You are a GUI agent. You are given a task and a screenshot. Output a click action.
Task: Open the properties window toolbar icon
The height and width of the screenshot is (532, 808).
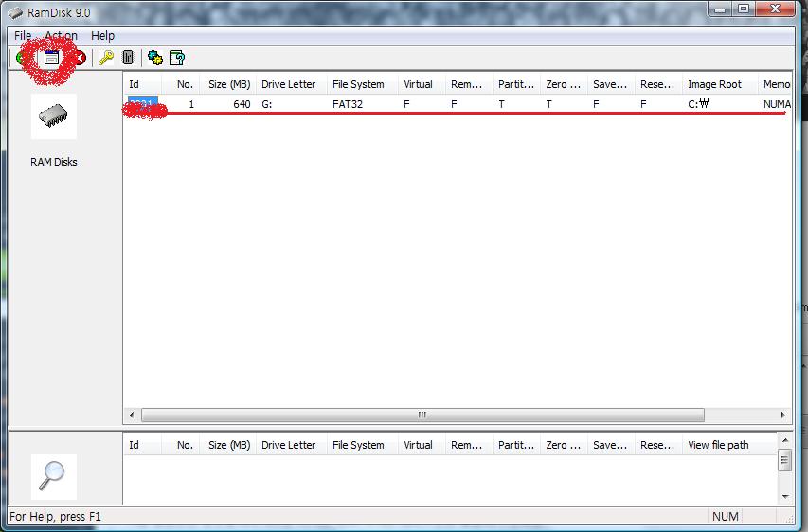pos(51,58)
